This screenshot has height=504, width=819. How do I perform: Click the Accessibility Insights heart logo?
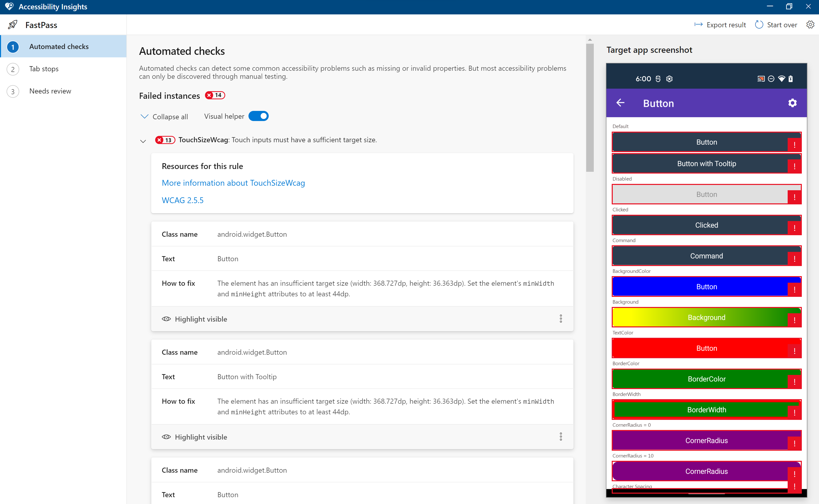point(9,7)
